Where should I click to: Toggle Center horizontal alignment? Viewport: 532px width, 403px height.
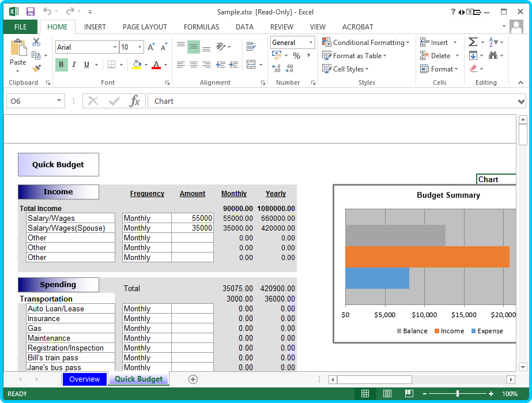coord(194,65)
